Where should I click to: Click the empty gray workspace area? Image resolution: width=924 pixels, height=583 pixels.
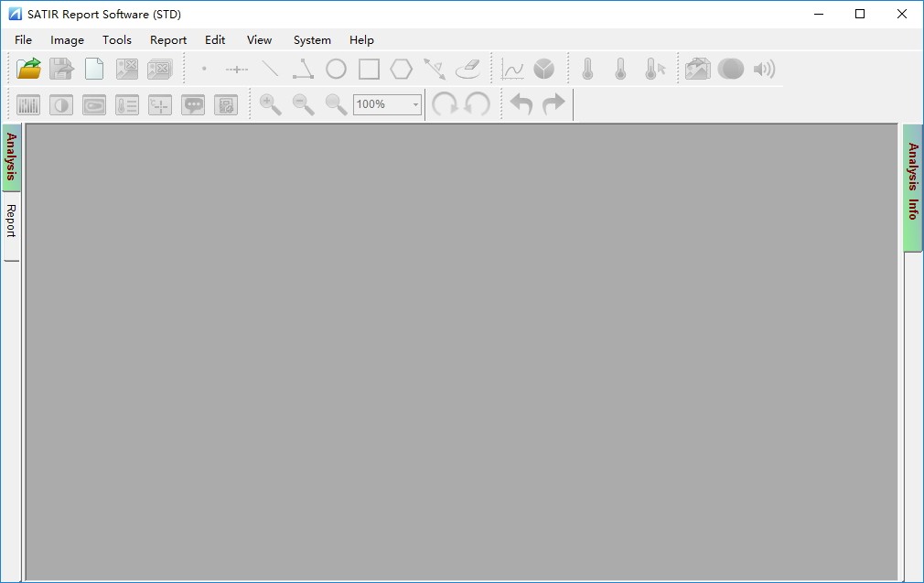pos(461,351)
